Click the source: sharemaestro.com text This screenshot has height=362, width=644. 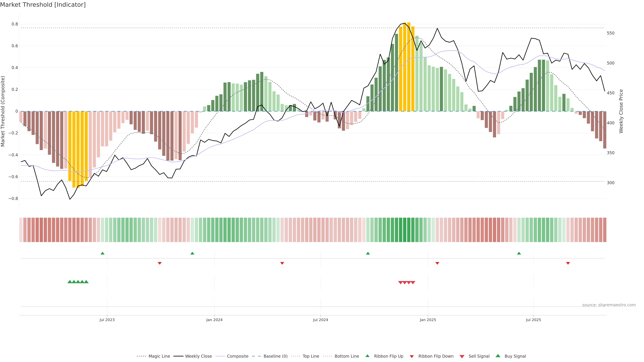coord(609,305)
